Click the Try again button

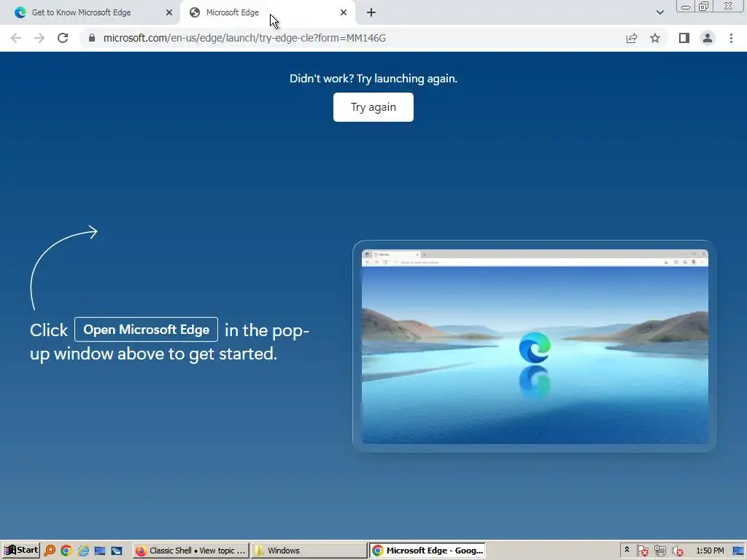pyautogui.click(x=373, y=107)
